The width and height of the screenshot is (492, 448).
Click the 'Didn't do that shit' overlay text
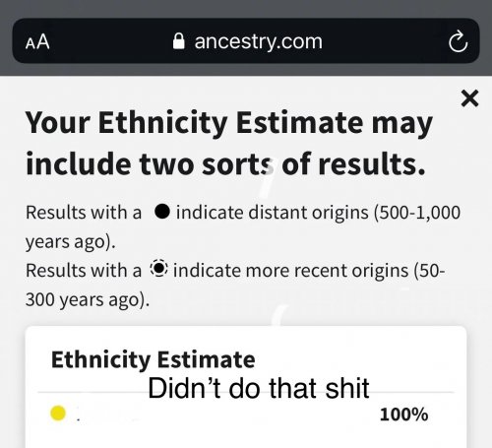coord(259,389)
